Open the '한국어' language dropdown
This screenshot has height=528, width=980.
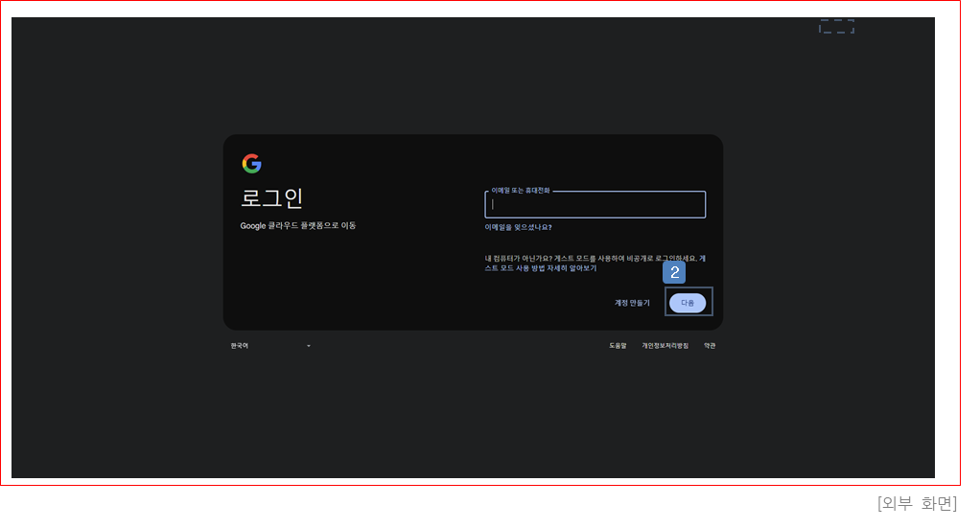pyautogui.click(x=270, y=346)
